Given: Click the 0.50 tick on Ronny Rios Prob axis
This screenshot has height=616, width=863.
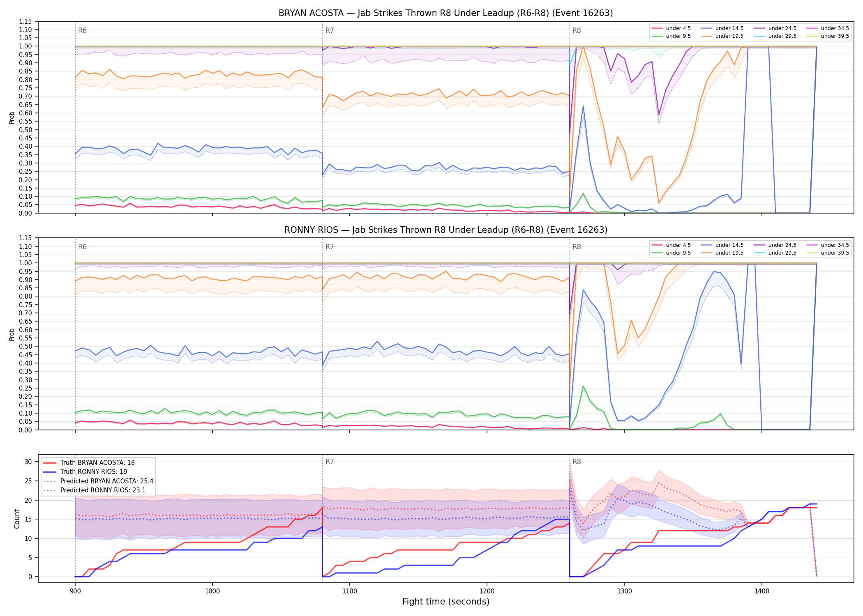Looking at the screenshot, I should point(25,346).
